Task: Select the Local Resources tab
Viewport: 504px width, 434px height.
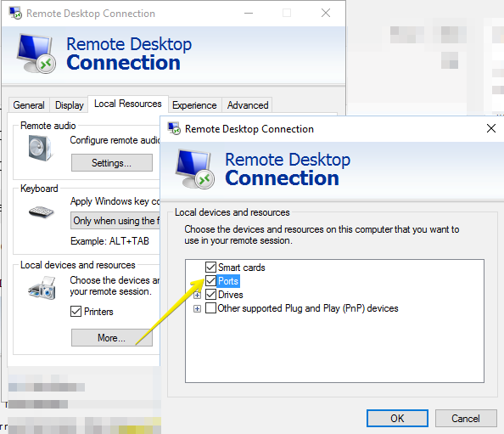Action: point(128,104)
